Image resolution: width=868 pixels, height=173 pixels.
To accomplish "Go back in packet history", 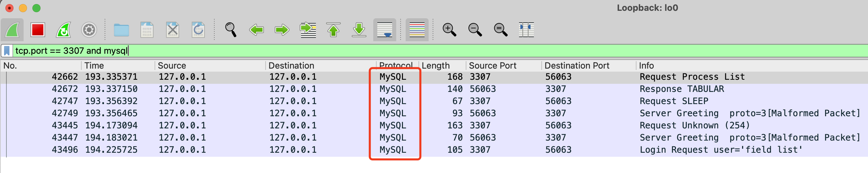I will point(256,30).
